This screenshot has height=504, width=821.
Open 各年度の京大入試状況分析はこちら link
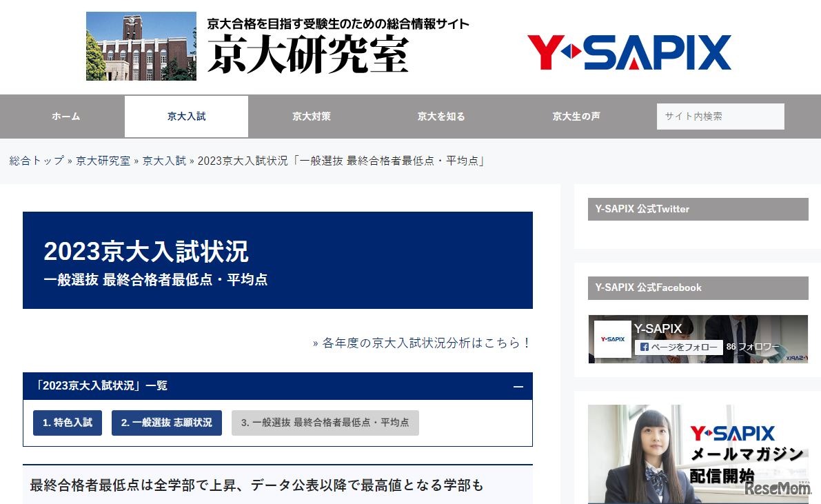point(426,343)
